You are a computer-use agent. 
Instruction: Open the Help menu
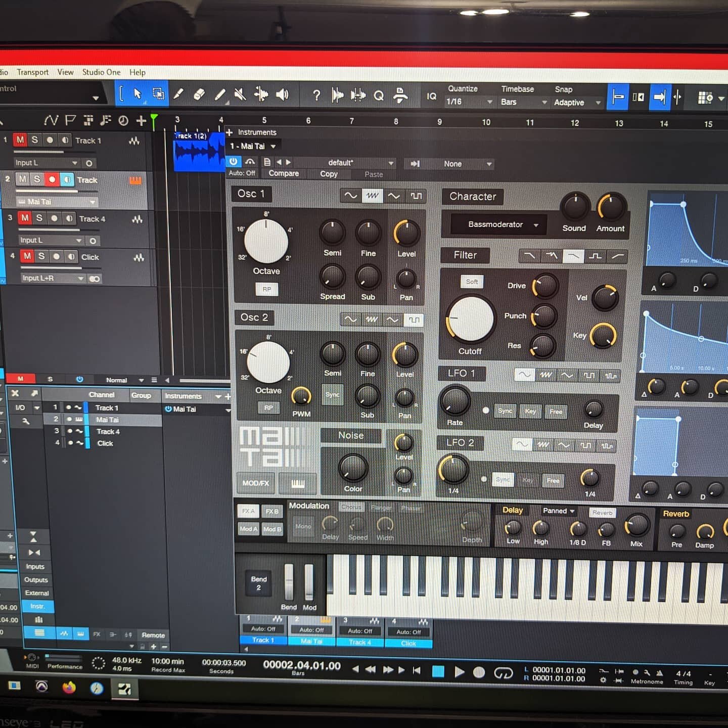(x=137, y=72)
